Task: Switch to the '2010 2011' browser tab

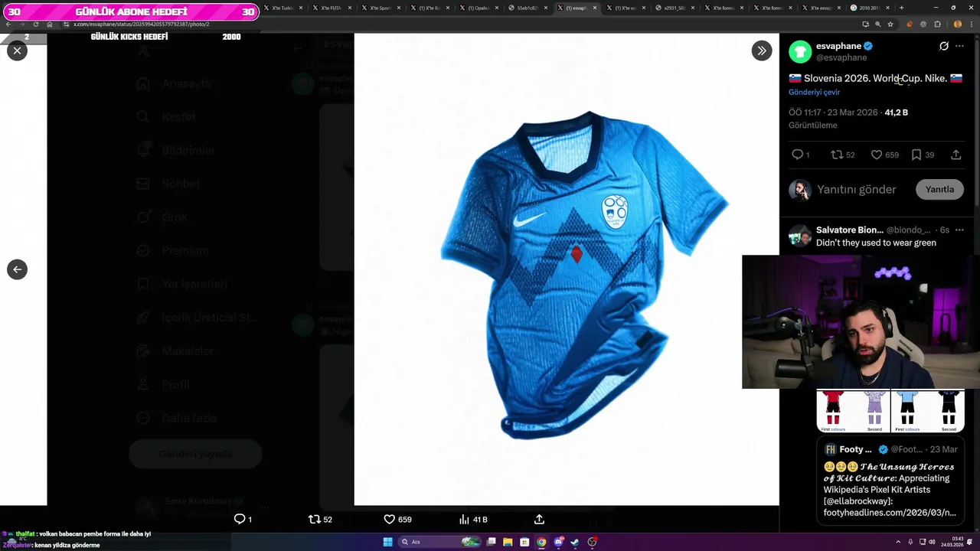Action: 869,8
